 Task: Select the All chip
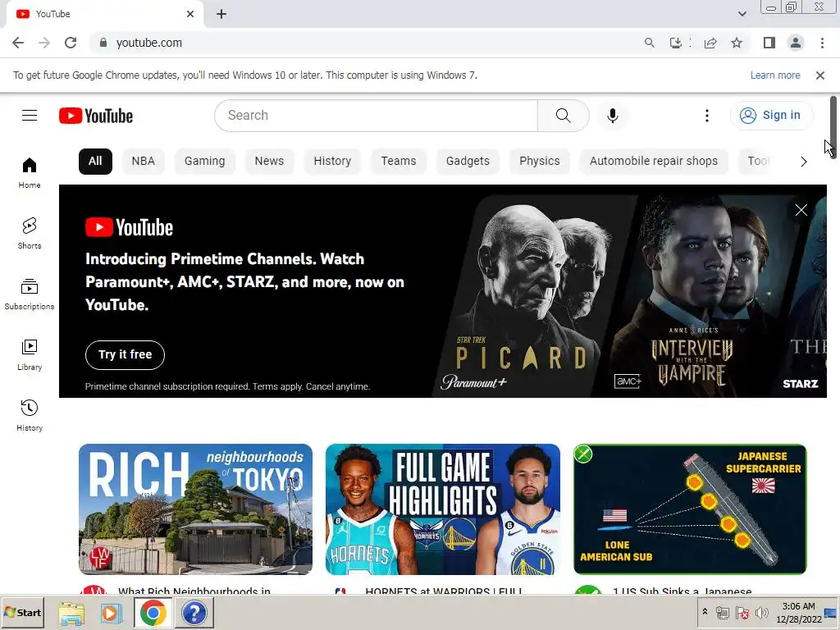pyautogui.click(x=95, y=162)
